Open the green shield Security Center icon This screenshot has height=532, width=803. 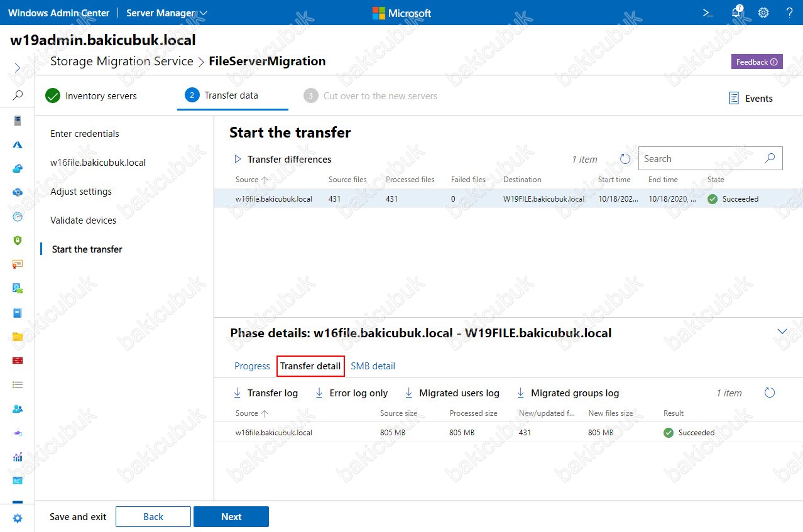click(x=18, y=241)
